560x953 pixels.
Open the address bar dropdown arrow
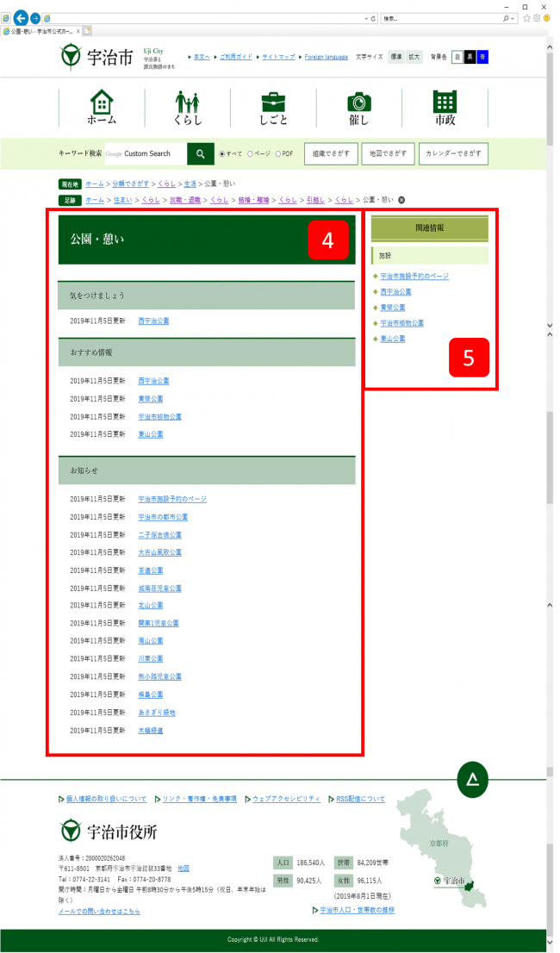[x=365, y=18]
